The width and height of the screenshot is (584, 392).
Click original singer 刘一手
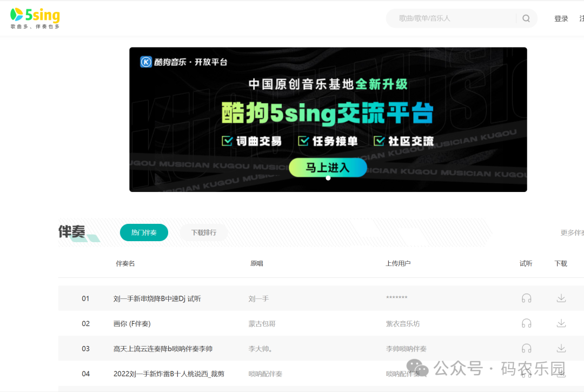click(258, 298)
